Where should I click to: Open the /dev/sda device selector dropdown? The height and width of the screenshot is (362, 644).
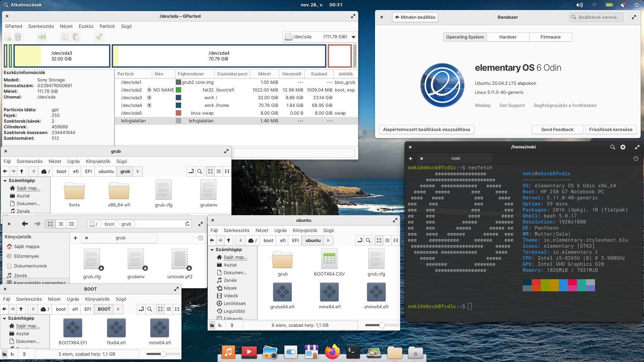320,37
